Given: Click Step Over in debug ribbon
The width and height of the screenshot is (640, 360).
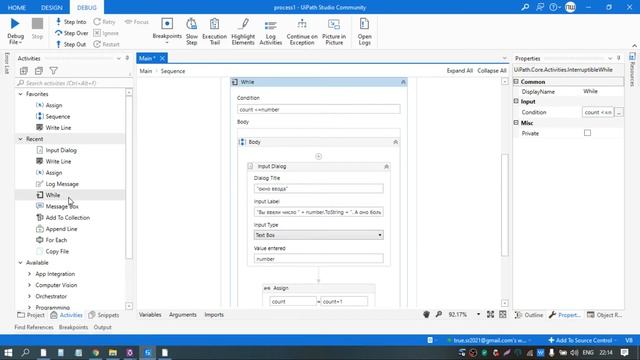Looking at the screenshot, I should pyautogui.click(x=72, y=33).
